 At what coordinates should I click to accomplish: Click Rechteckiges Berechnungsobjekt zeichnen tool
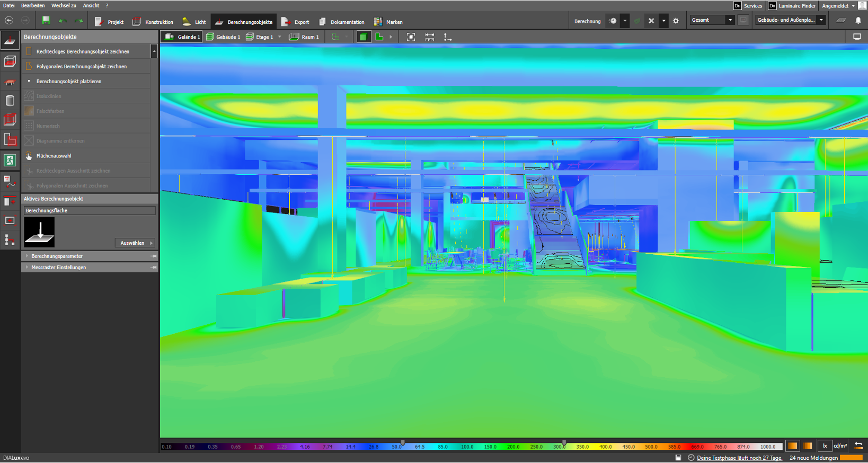click(x=83, y=51)
